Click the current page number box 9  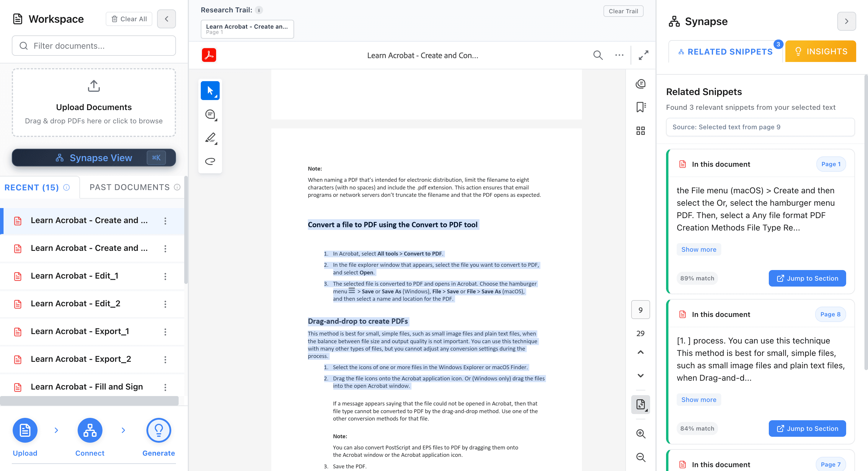pyautogui.click(x=641, y=310)
